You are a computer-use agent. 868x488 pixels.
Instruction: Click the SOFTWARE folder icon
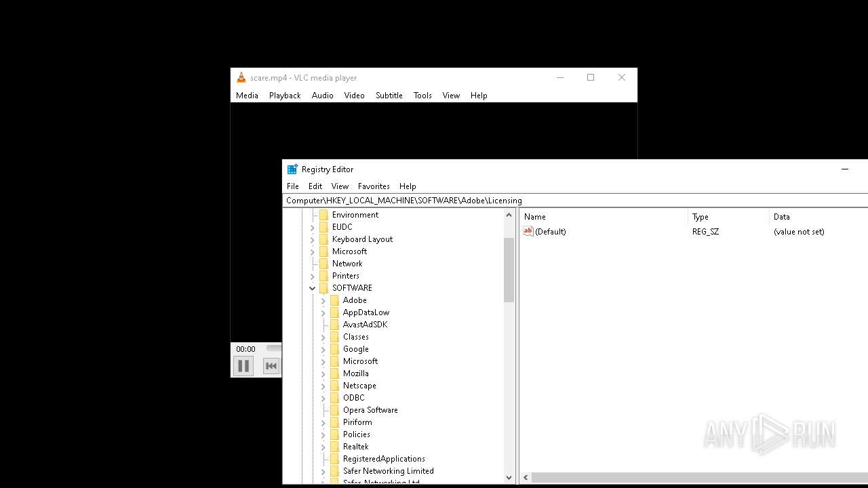(323, 288)
